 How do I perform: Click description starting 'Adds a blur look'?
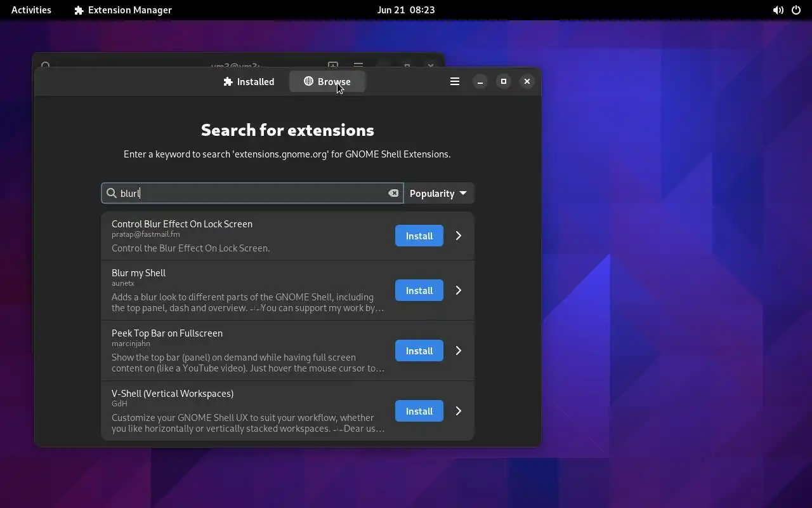248,302
